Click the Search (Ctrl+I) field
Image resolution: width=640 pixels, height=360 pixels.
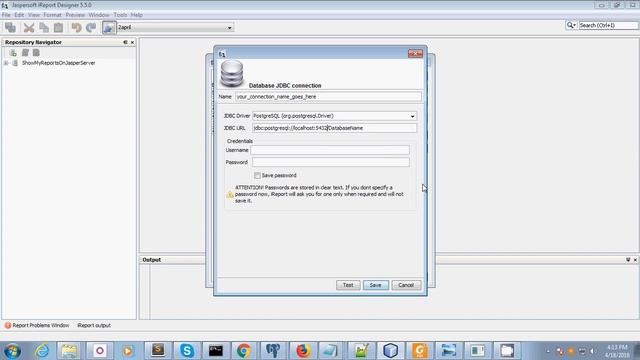[608, 25]
